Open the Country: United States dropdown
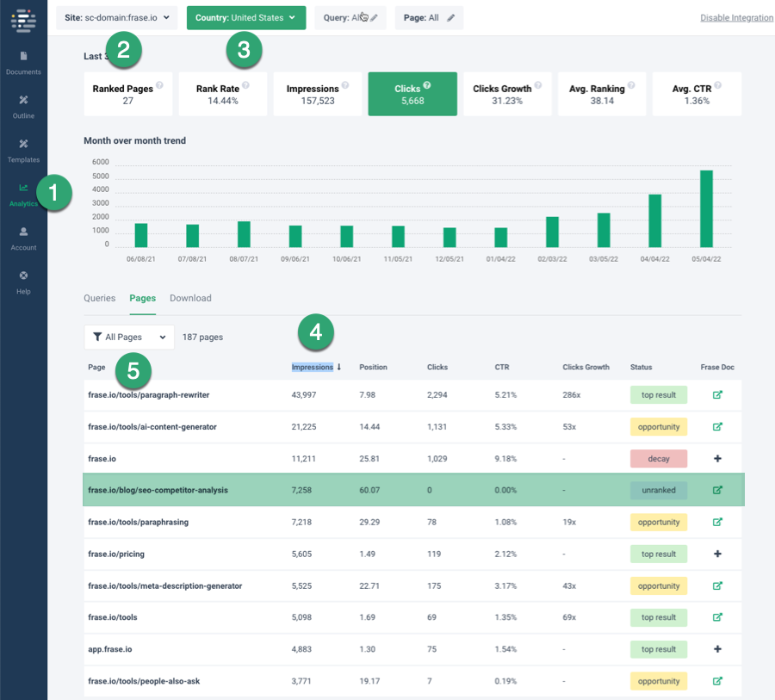 point(246,18)
